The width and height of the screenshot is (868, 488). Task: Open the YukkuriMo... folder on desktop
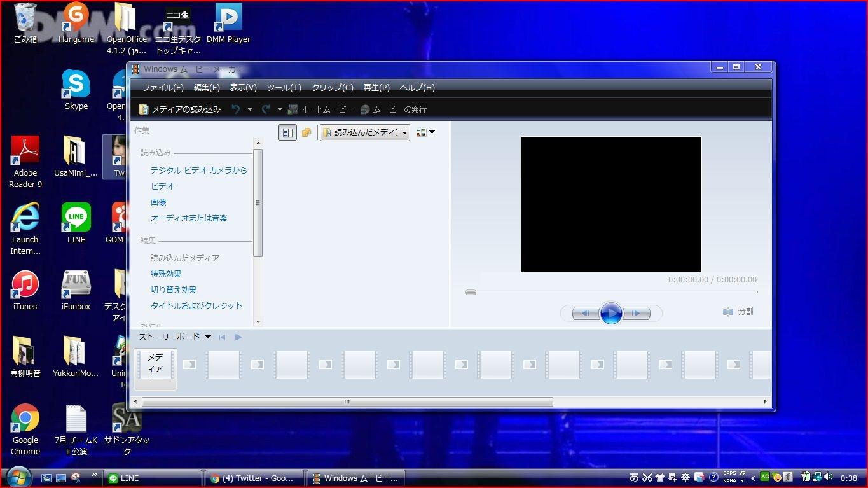pyautogui.click(x=76, y=357)
